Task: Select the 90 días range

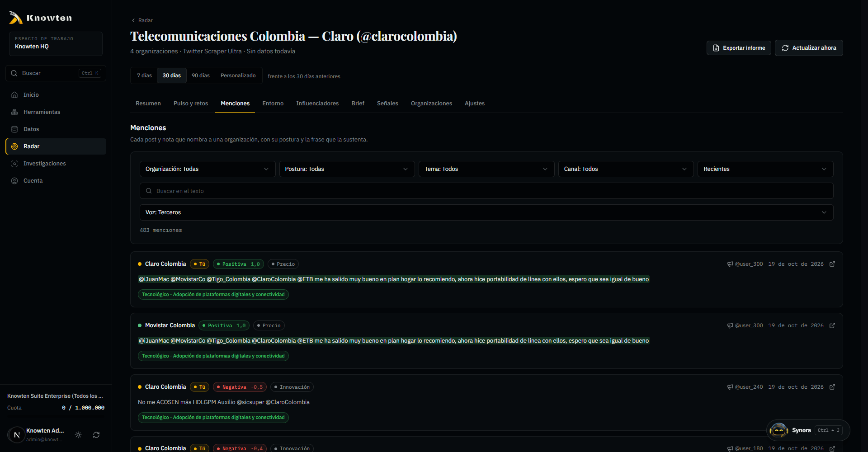Action: tap(201, 75)
